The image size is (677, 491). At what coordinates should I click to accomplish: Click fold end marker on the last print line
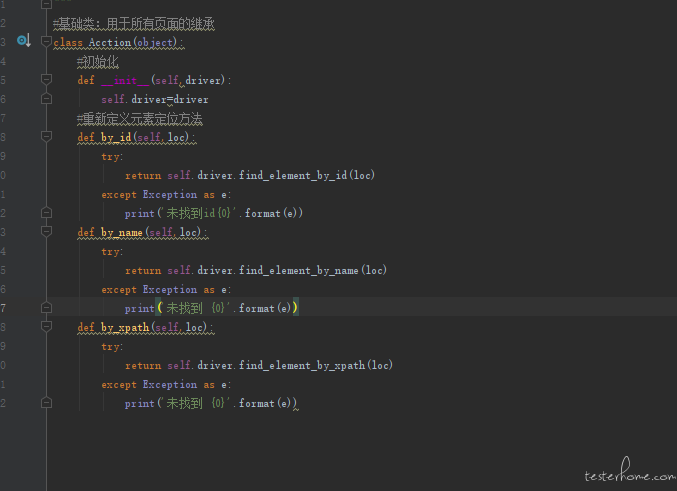click(46, 402)
